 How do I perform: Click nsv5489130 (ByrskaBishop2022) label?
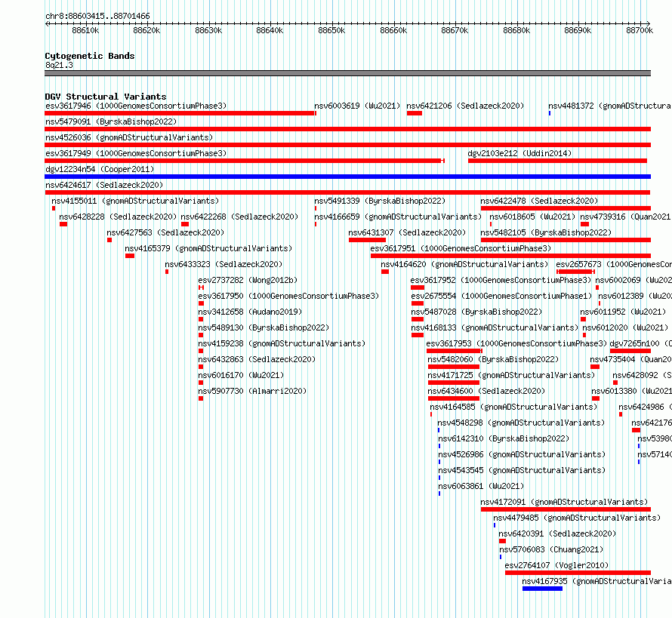(x=264, y=327)
